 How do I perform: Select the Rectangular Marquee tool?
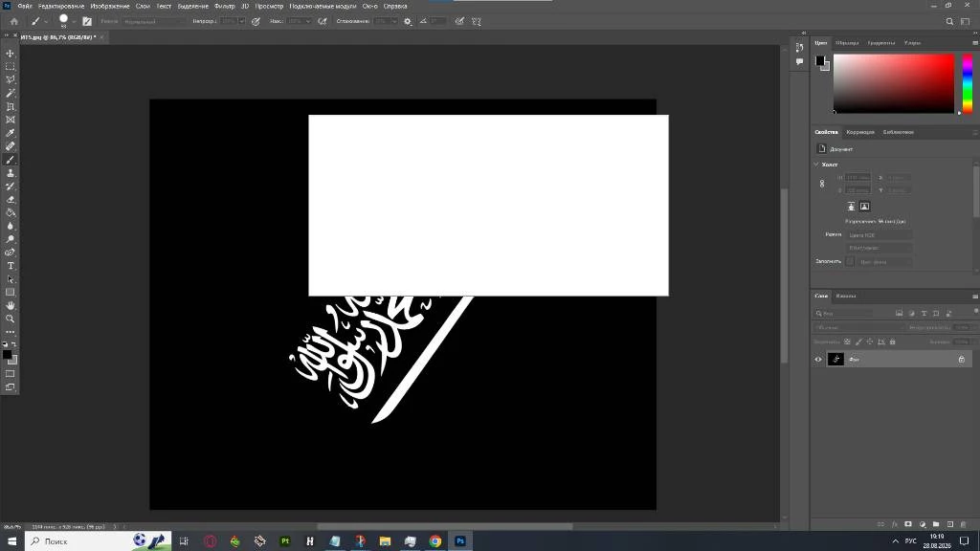[10, 66]
